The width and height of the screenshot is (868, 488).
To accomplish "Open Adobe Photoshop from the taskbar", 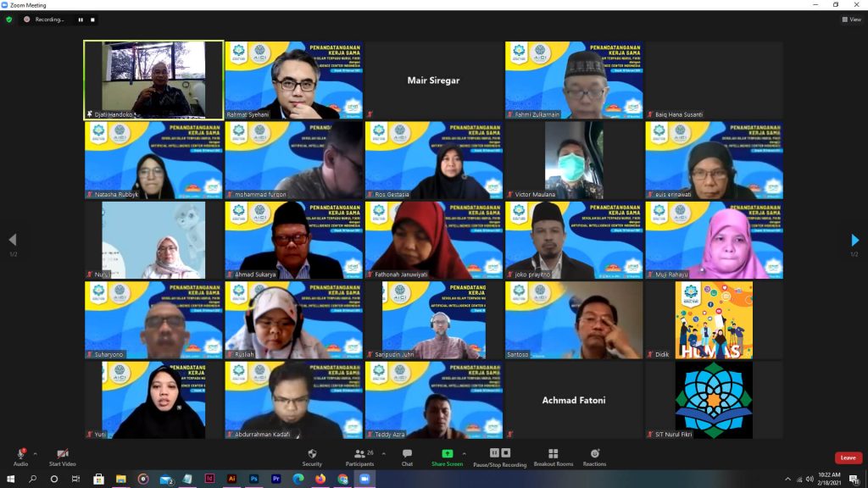I will coord(253,479).
